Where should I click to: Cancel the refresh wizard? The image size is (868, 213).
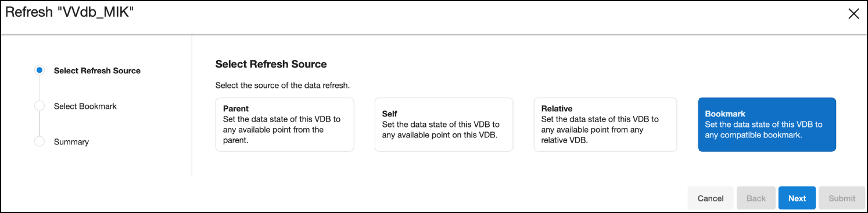pyautogui.click(x=711, y=198)
